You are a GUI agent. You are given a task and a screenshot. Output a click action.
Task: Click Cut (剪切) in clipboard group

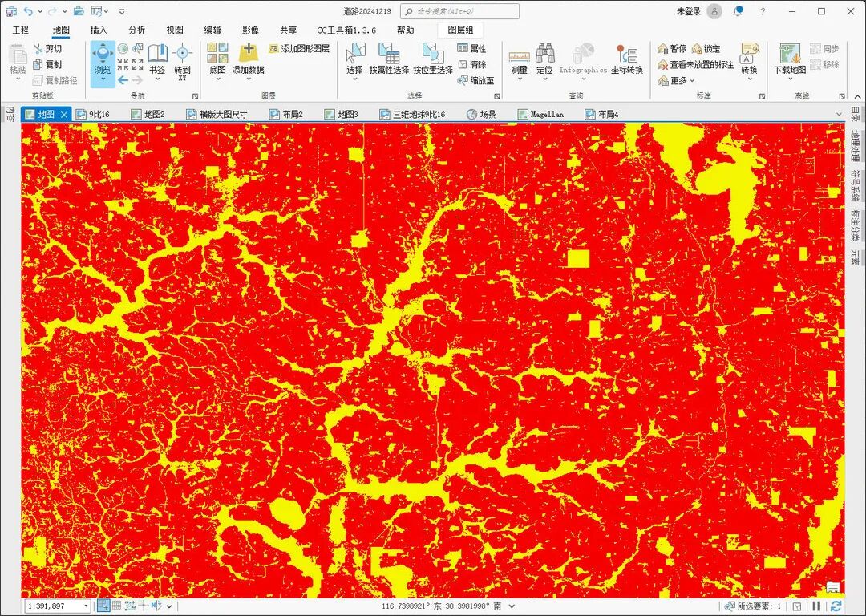pos(47,49)
